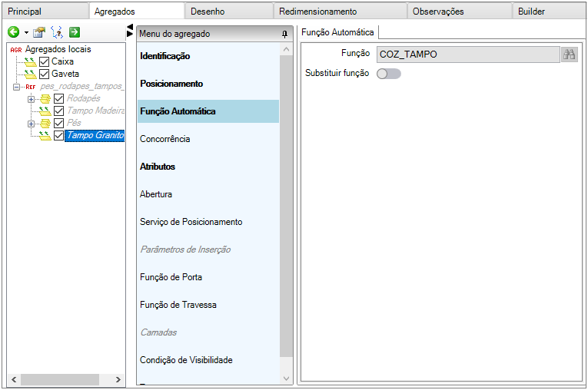Select the Função Automática panel tab

(337, 32)
